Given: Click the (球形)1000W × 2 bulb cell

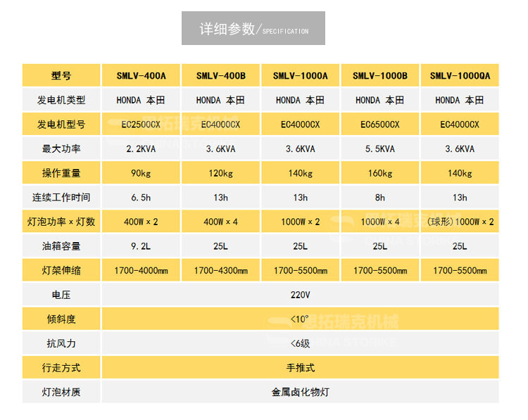Looking at the screenshot, I should 460,222.
